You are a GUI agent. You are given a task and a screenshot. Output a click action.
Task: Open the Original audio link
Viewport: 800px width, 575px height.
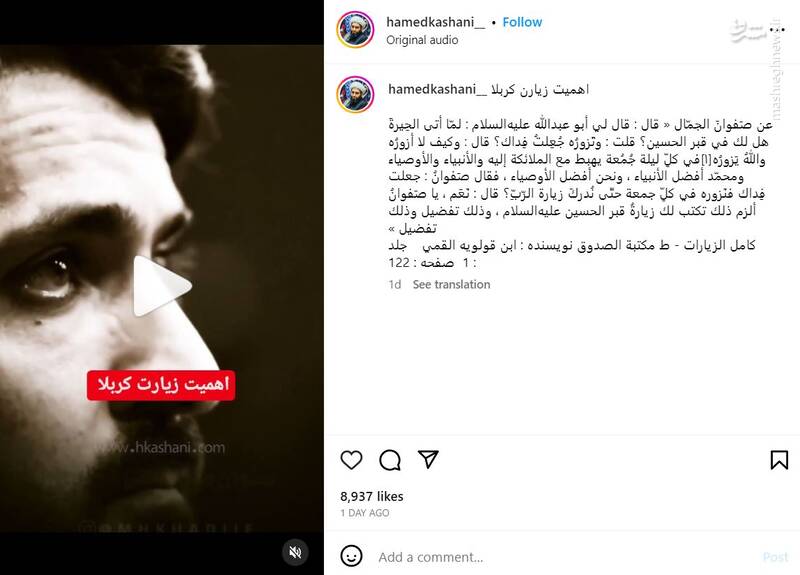(x=422, y=40)
